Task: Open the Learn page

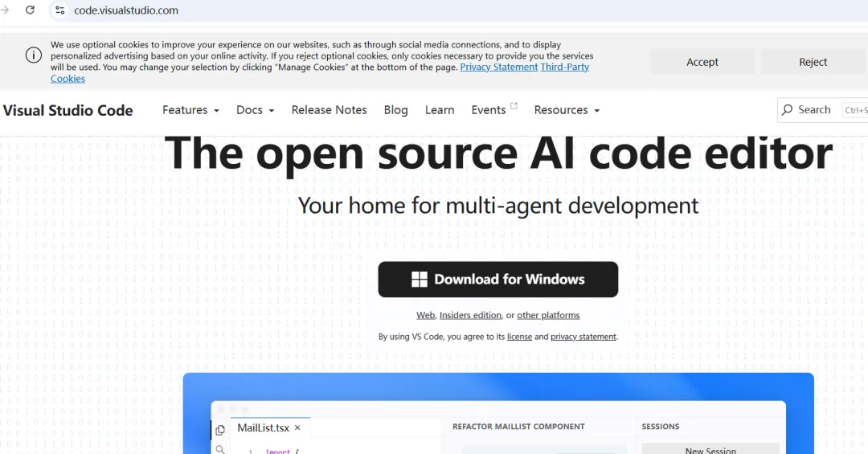Action: pos(440,110)
